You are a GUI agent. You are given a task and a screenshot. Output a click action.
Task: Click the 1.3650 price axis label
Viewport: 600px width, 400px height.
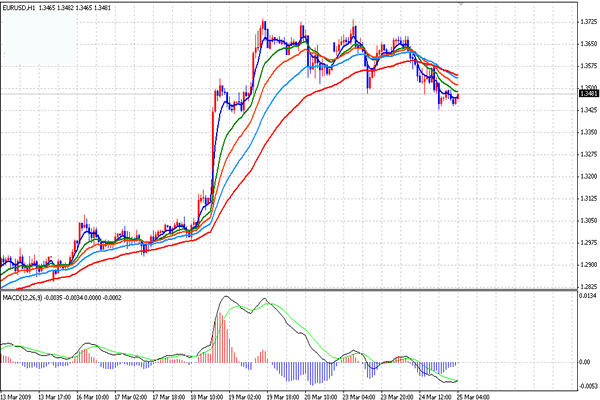pos(589,44)
